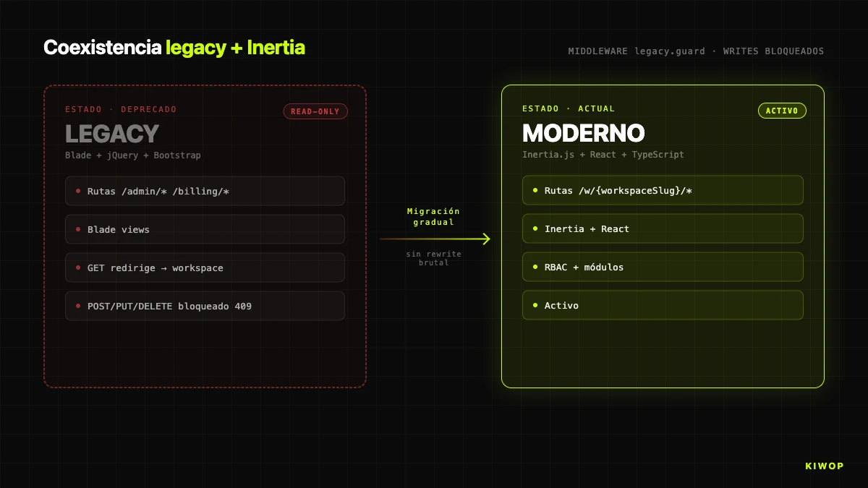Enable the Activo item in MODERNO panel

tap(663, 305)
